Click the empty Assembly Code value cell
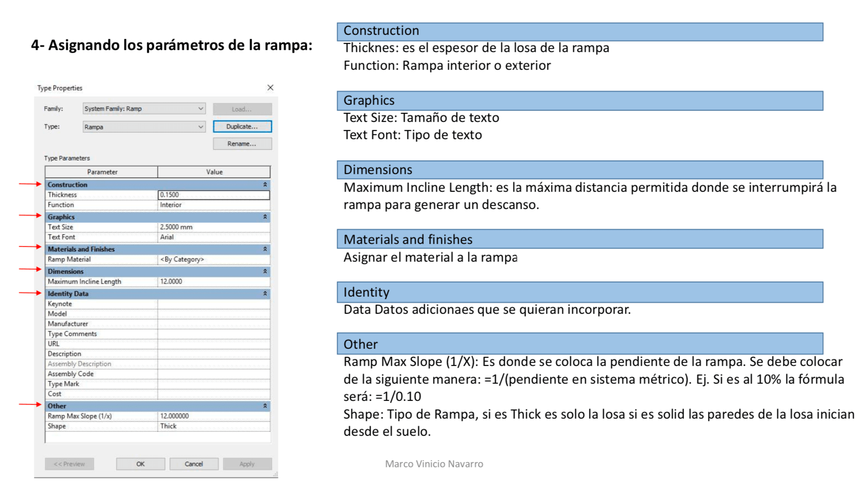The image size is (868, 485). [214, 374]
